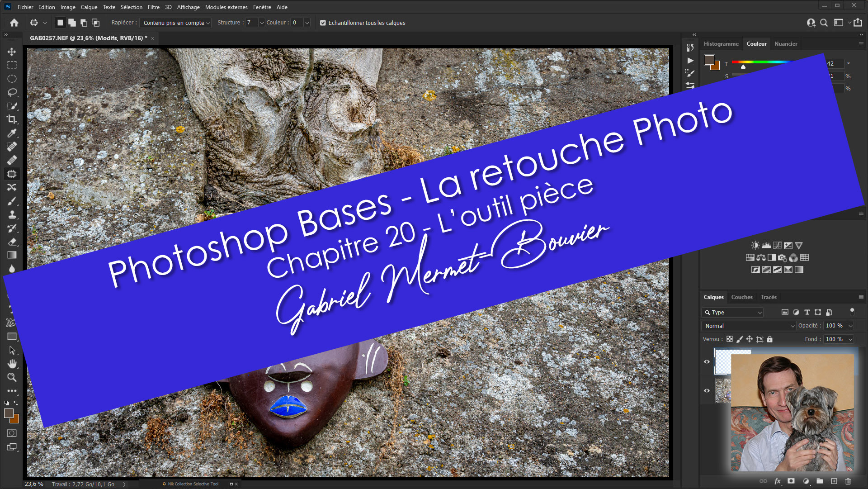Open the Rapiécer mode dropdown
Viewport: 868px width, 489px height.
(176, 23)
